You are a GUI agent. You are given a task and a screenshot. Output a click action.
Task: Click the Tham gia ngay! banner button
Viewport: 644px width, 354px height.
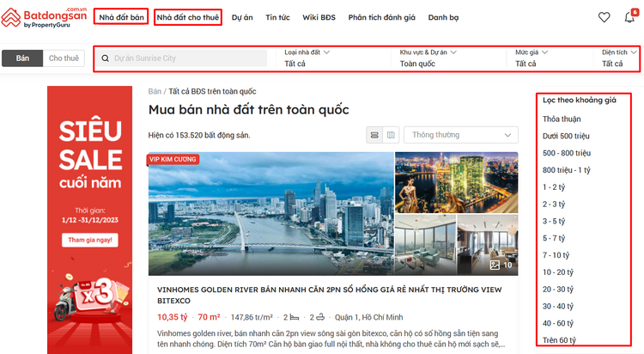click(90, 241)
